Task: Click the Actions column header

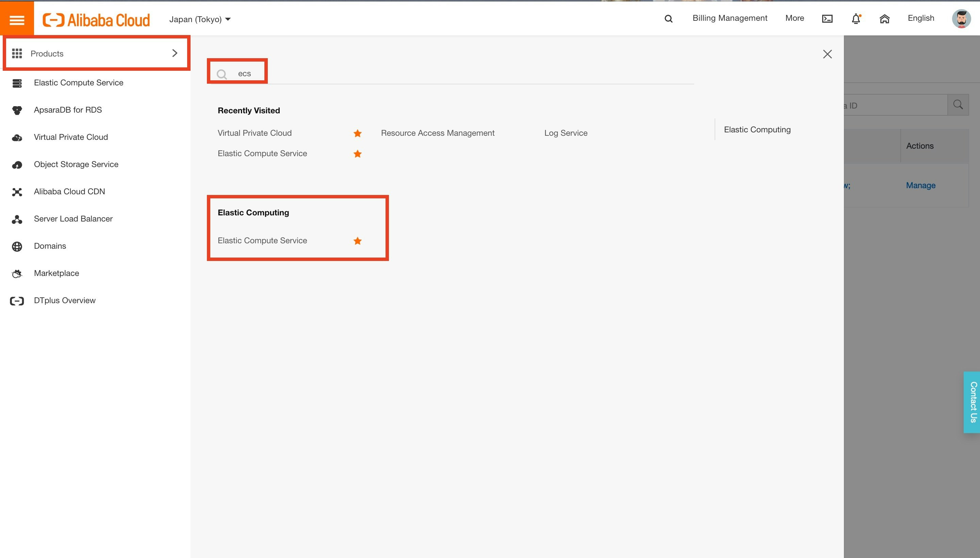Action: pyautogui.click(x=919, y=146)
